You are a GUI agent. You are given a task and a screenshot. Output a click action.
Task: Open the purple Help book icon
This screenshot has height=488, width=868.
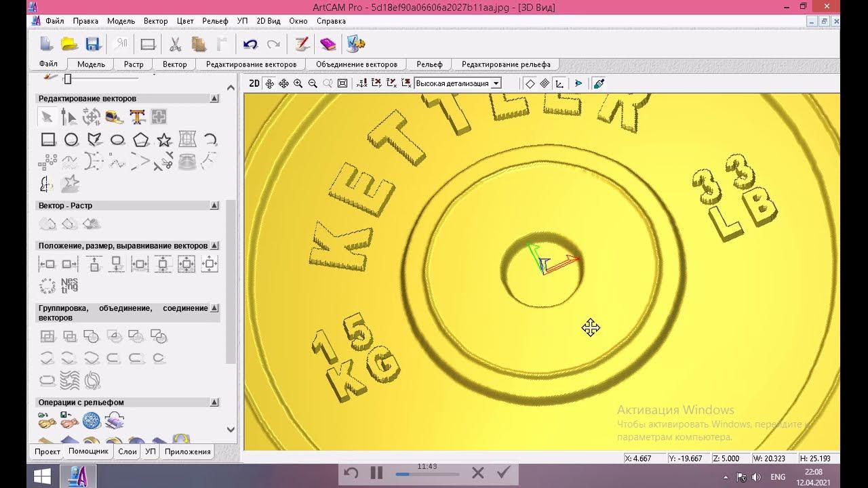point(328,44)
